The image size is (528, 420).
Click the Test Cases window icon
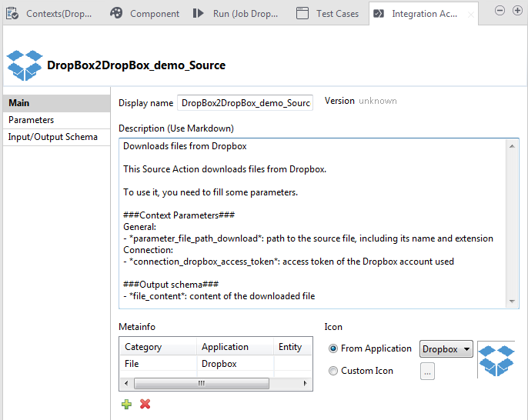click(x=302, y=13)
